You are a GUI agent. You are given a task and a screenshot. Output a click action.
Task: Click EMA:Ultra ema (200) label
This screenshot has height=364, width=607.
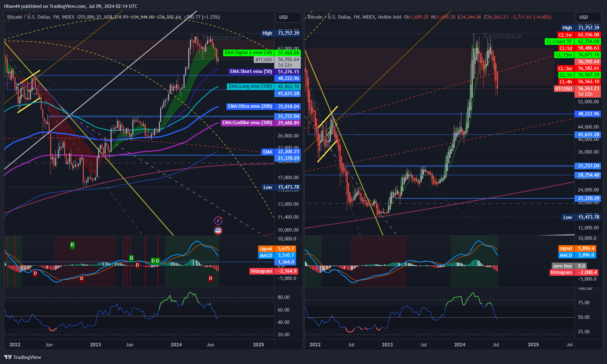250,106
